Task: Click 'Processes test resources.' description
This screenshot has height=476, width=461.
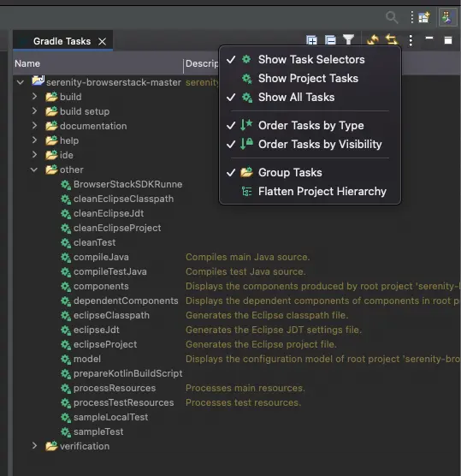Action: 243,403
